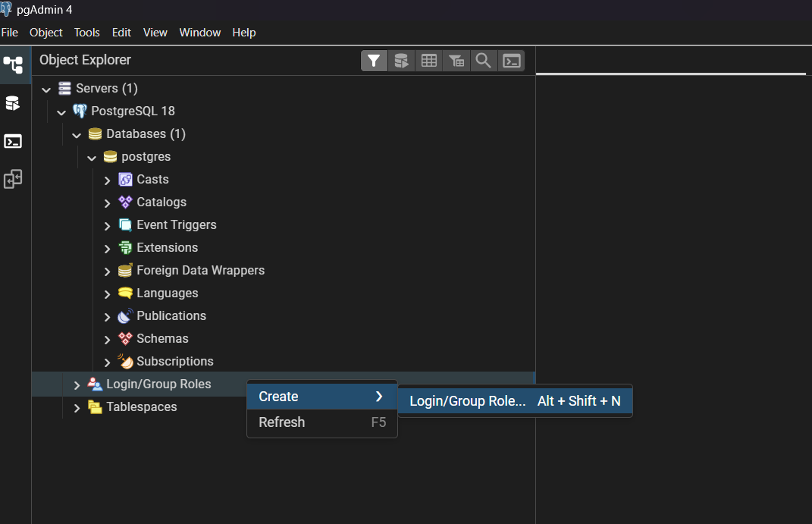Click the Publications satellite icon
Image resolution: width=812 pixels, height=524 pixels.
tap(125, 316)
